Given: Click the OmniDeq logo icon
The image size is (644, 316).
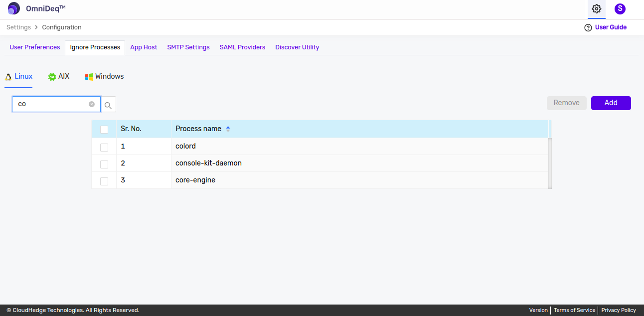Looking at the screenshot, I should (x=14, y=8).
